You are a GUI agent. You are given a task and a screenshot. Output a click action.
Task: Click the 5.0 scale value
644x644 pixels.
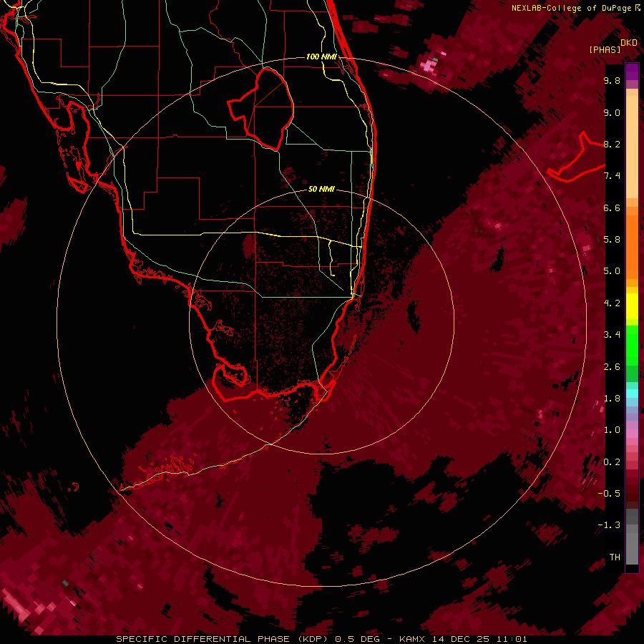point(612,271)
